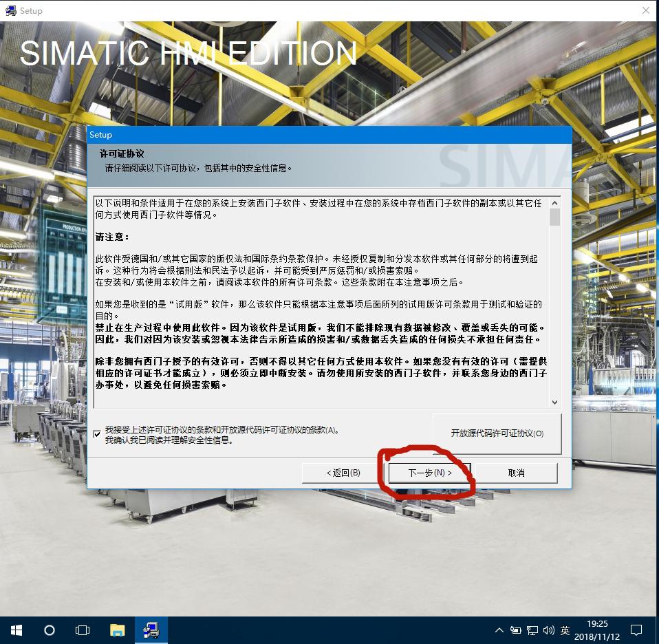Open File Explorer from the taskbar
659x644 pixels.
tap(117, 630)
